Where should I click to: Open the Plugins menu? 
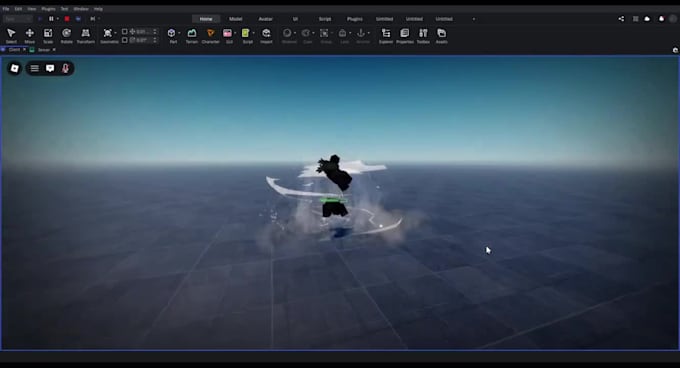pyautogui.click(x=48, y=9)
